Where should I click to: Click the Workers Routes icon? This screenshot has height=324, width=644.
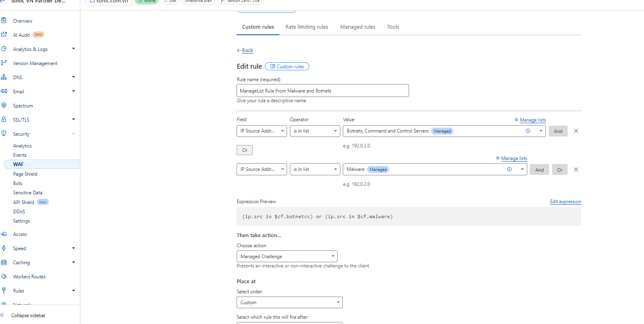pos(4,277)
